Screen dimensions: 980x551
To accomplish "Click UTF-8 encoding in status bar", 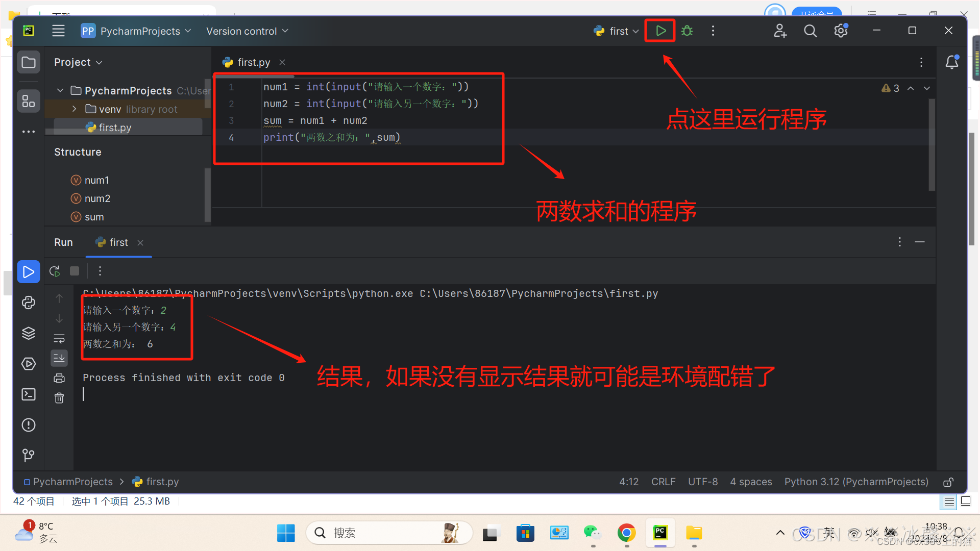I will (x=702, y=482).
